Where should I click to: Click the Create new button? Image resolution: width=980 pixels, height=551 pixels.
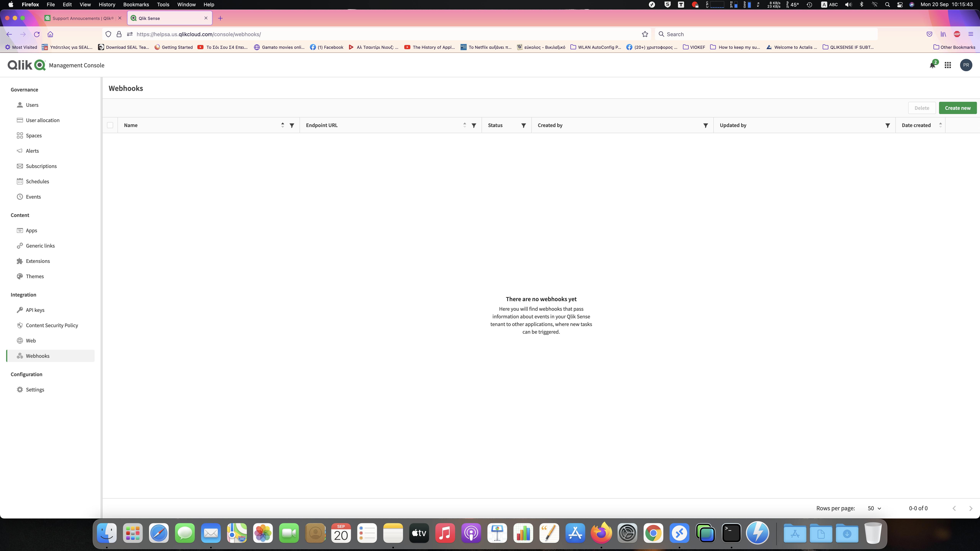(957, 108)
